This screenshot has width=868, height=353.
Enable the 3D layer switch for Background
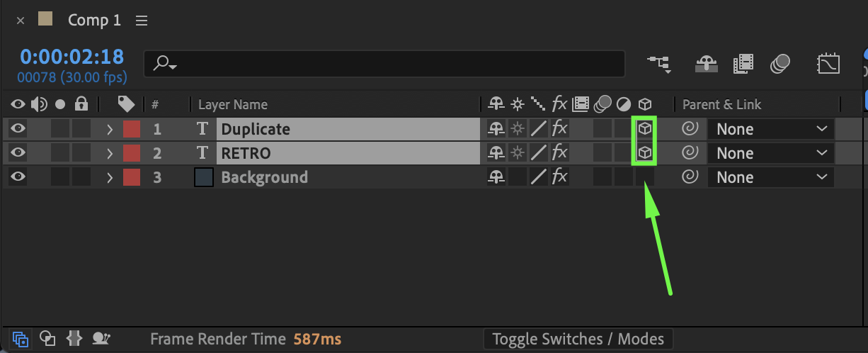coord(644,177)
